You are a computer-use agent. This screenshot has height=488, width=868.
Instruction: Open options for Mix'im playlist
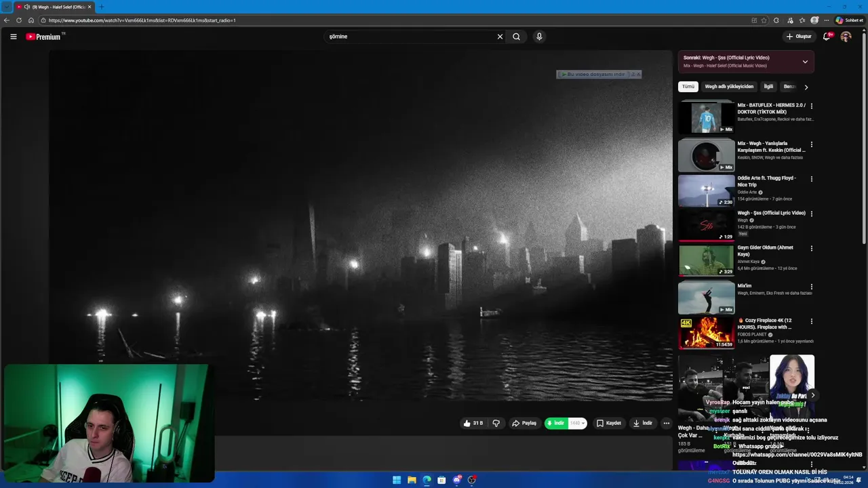(812, 287)
